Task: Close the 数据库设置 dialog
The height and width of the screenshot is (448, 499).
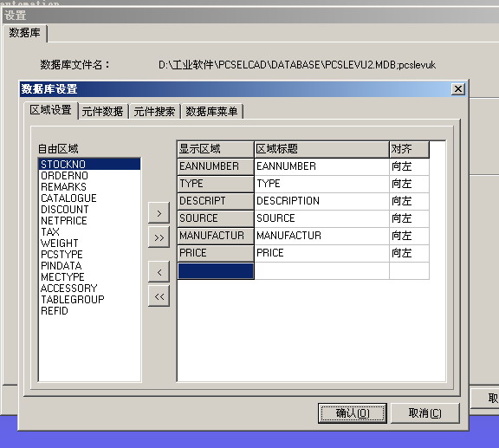Action: (458, 89)
